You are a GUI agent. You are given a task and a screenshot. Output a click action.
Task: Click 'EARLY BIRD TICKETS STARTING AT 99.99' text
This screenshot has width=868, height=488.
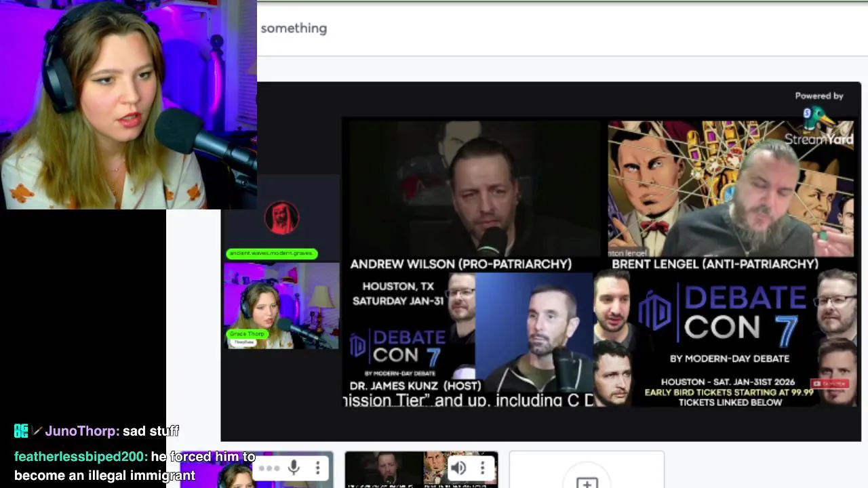click(x=729, y=392)
